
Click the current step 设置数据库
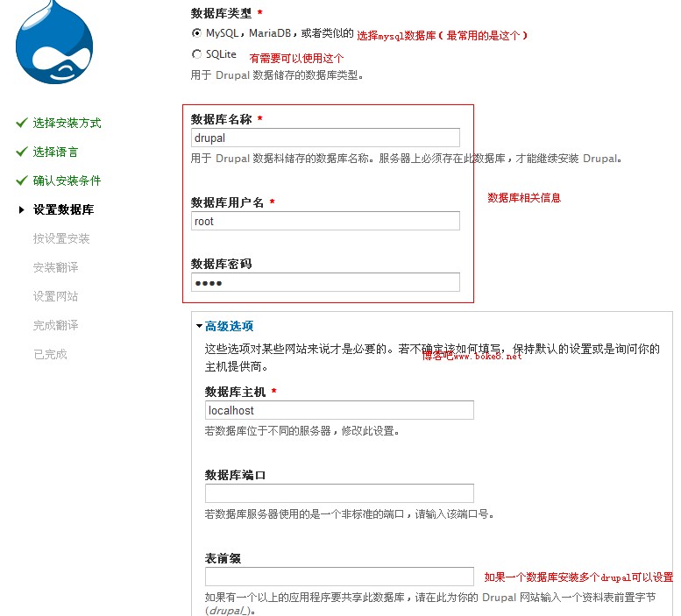coord(63,209)
